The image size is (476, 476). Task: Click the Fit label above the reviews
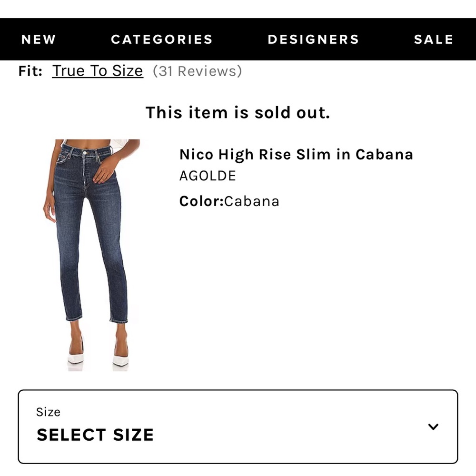coord(29,70)
